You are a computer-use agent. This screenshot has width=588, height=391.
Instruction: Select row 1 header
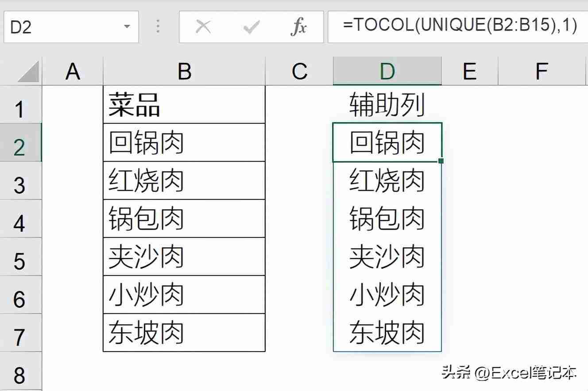coord(20,104)
